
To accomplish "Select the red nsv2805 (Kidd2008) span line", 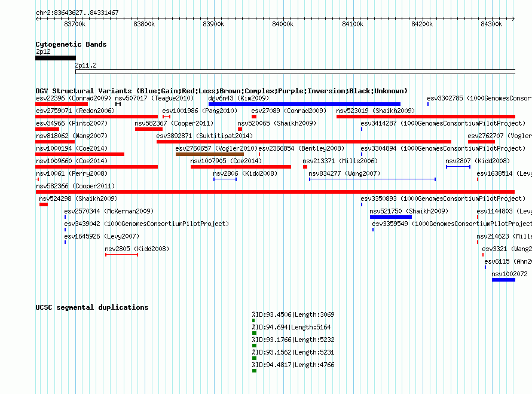I will tap(121, 255).
